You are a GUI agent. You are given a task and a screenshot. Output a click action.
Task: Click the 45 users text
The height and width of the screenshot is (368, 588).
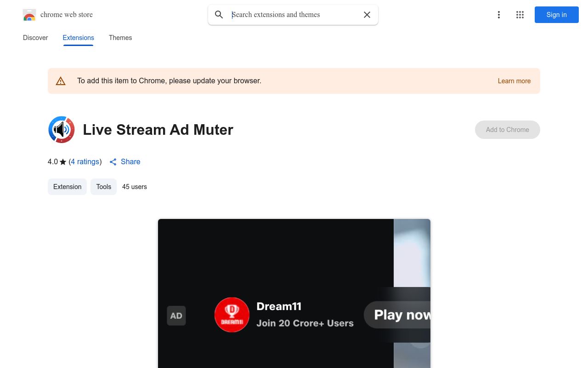tap(135, 187)
